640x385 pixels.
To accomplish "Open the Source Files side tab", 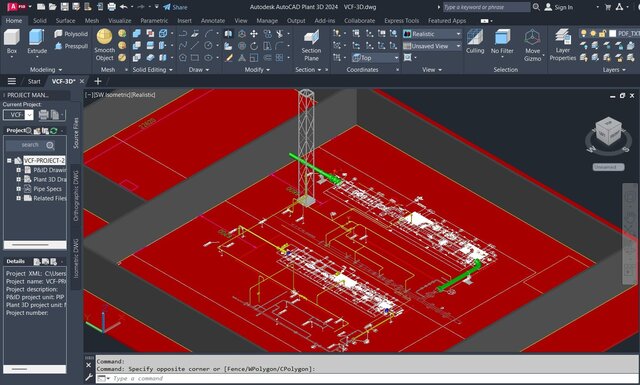I will coord(76,133).
